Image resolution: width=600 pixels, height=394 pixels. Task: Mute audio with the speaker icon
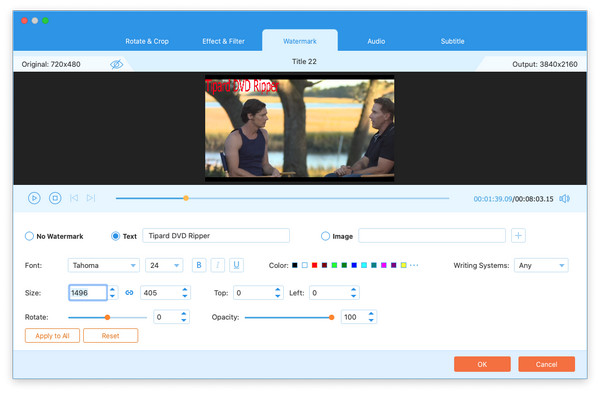point(564,199)
